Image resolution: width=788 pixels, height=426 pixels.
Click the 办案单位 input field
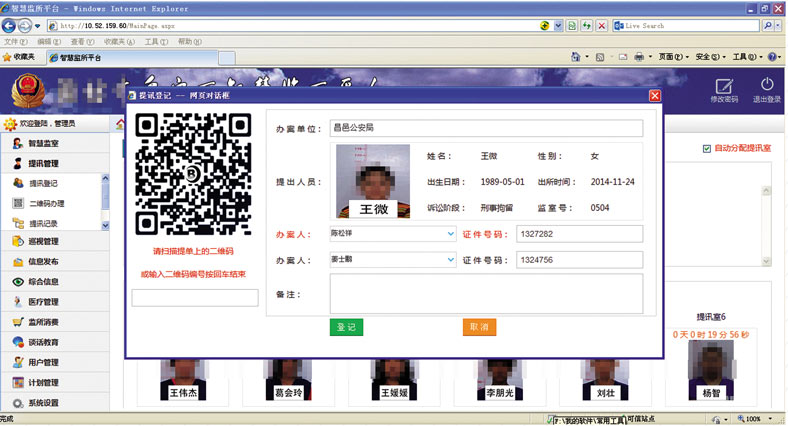[486, 128]
